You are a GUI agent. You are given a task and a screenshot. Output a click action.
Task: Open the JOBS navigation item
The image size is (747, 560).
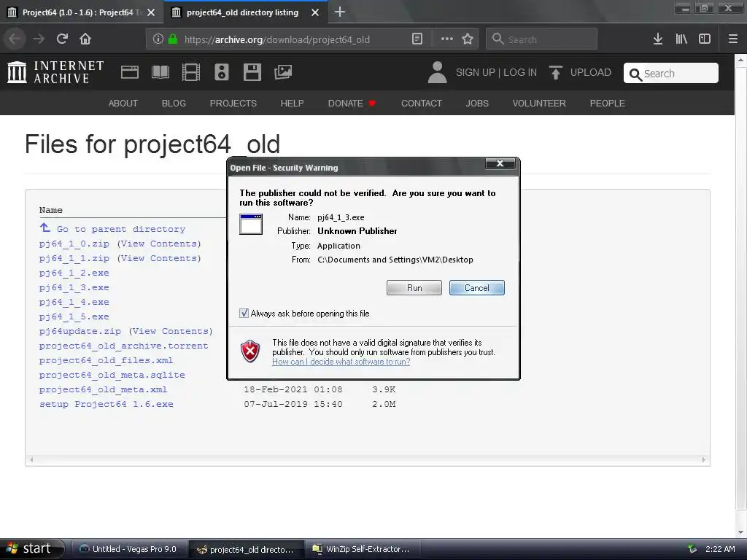point(477,104)
